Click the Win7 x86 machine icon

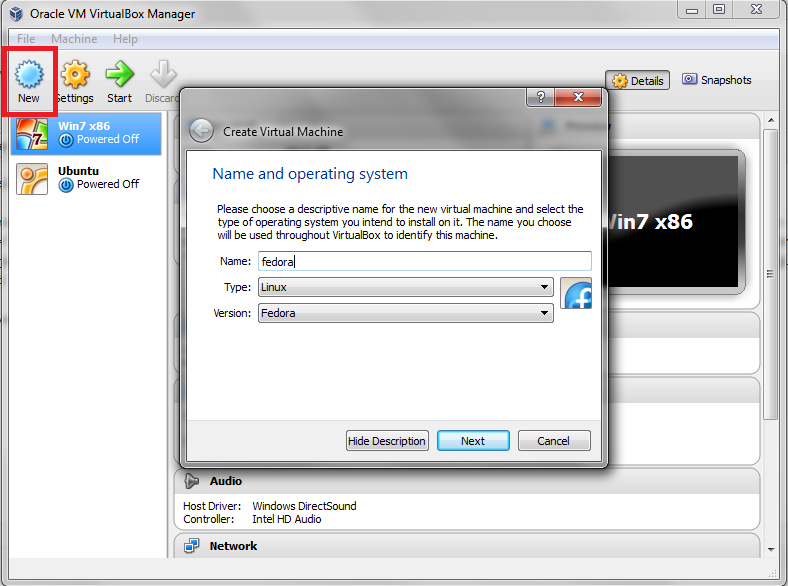click(x=32, y=134)
